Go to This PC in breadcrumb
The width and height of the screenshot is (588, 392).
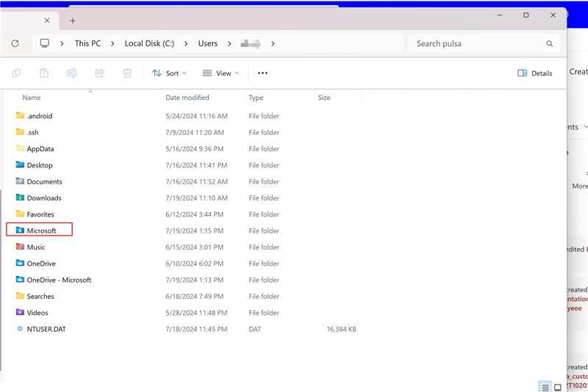(87, 43)
